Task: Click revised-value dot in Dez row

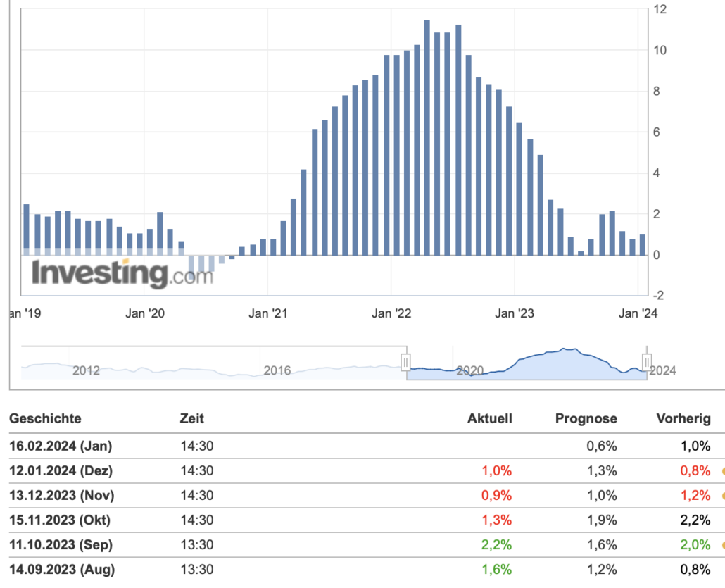Action: pyautogui.click(x=722, y=471)
